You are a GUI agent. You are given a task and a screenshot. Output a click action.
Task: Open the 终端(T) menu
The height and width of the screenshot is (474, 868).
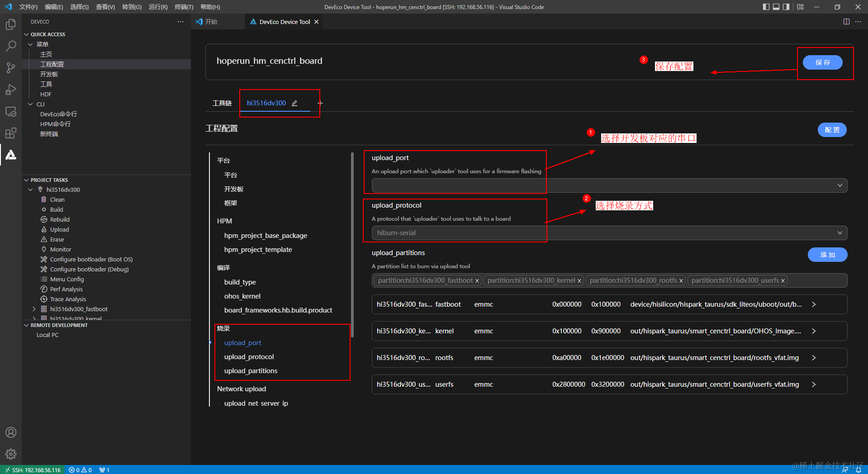pos(184,7)
